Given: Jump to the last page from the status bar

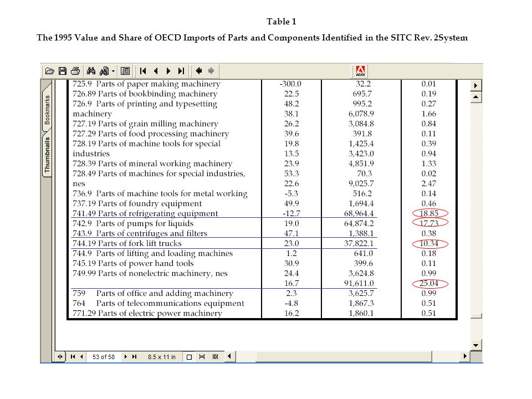Looking at the screenshot, I should pyautogui.click(x=134, y=356).
